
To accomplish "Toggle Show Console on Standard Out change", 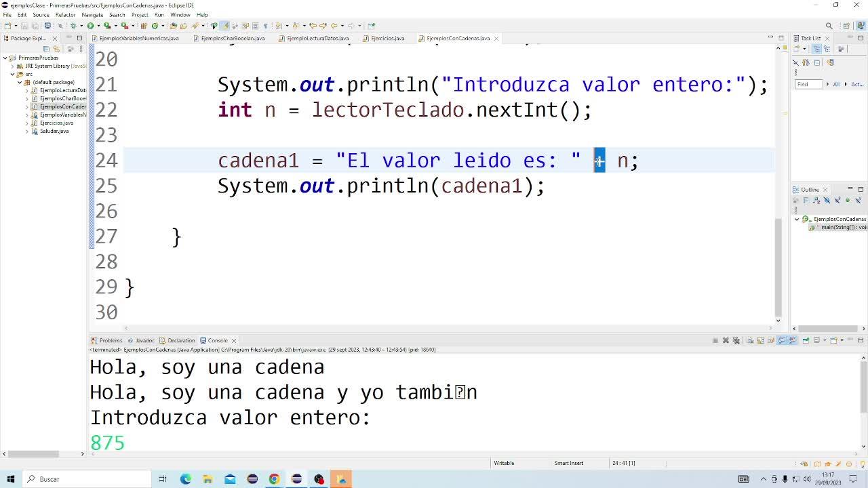I will coord(781,340).
